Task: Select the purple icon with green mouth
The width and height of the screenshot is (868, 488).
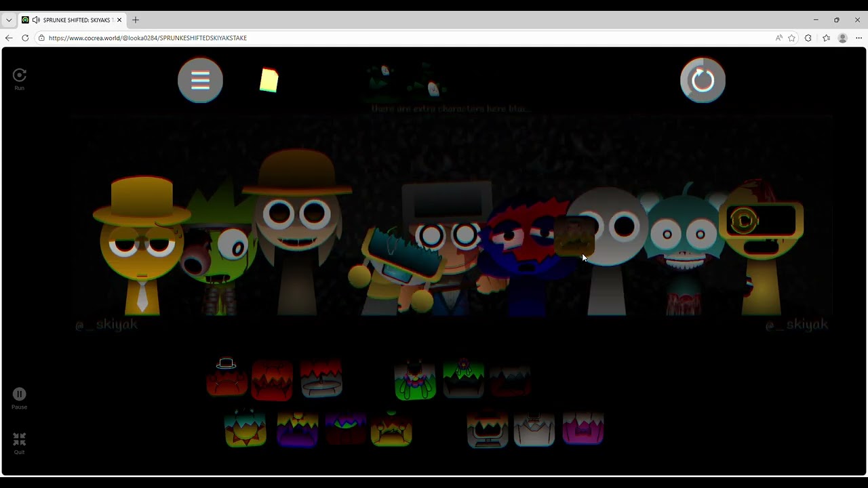Action: pos(346,430)
